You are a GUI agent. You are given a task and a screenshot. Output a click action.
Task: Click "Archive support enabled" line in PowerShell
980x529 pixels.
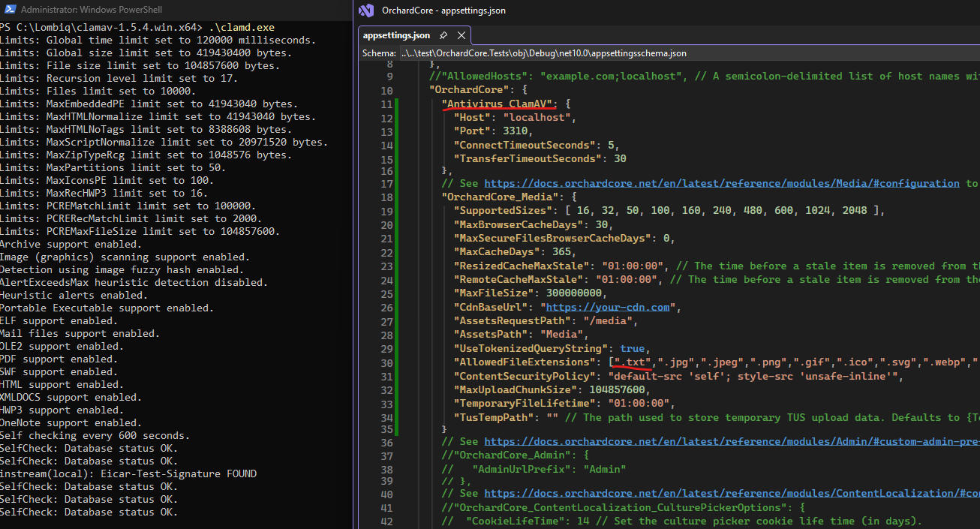point(71,244)
